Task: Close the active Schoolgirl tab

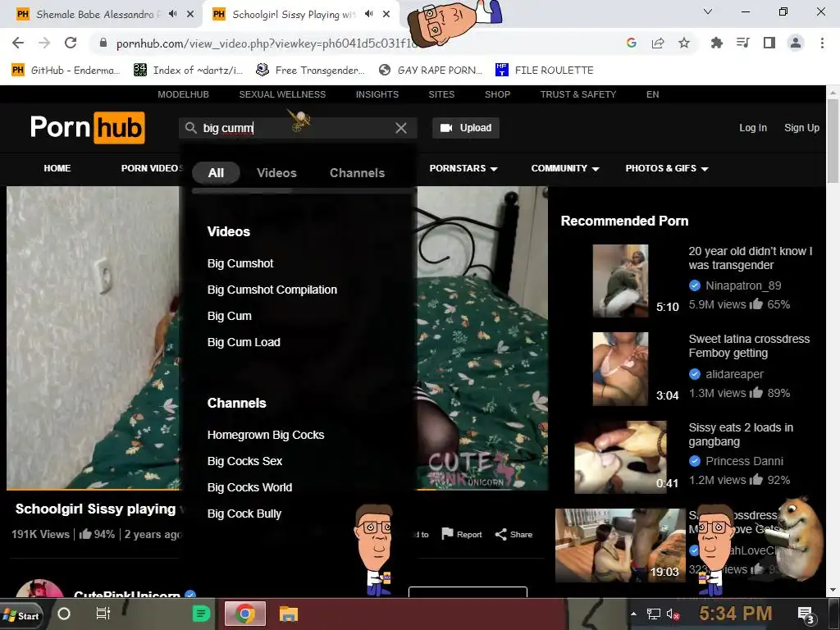Action: [x=386, y=15]
